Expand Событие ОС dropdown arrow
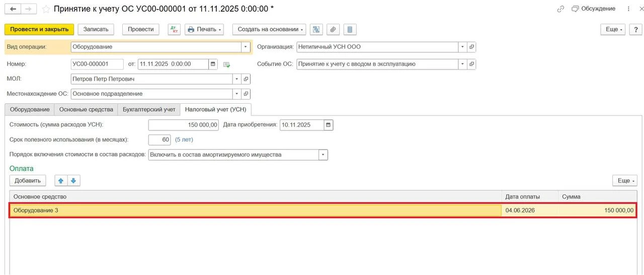 (x=463, y=64)
